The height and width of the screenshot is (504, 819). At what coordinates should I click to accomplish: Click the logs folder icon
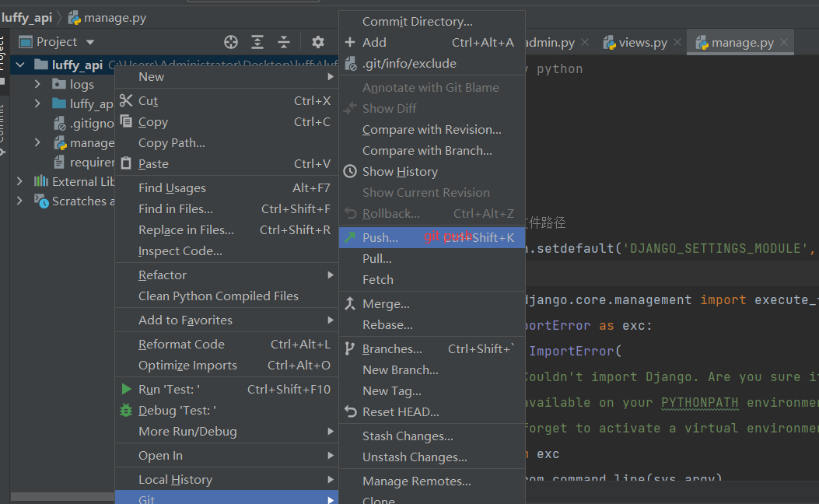point(59,84)
